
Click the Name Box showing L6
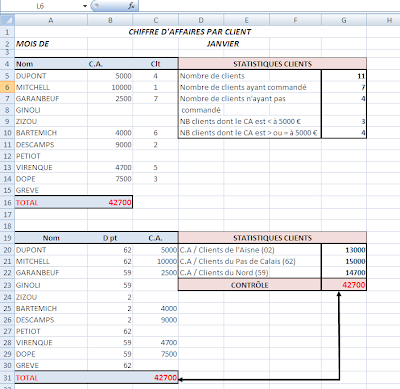coord(41,6)
